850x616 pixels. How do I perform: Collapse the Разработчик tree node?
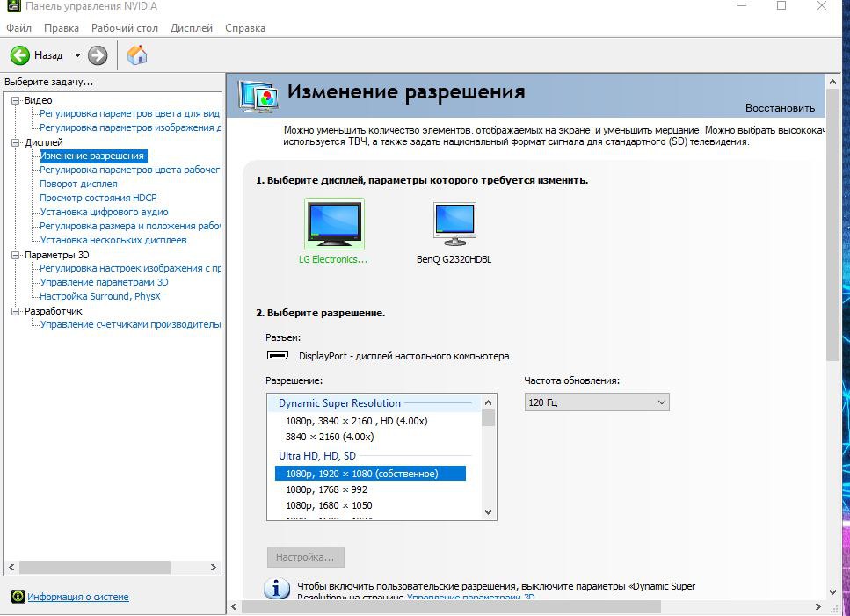[x=16, y=311]
